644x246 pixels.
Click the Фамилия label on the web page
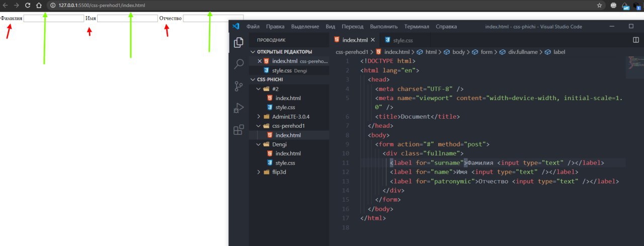click(x=12, y=19)
